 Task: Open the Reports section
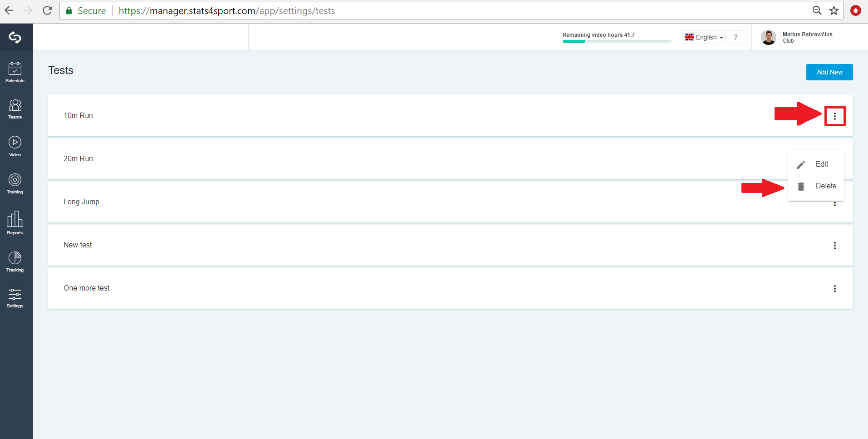click(15, 222)
